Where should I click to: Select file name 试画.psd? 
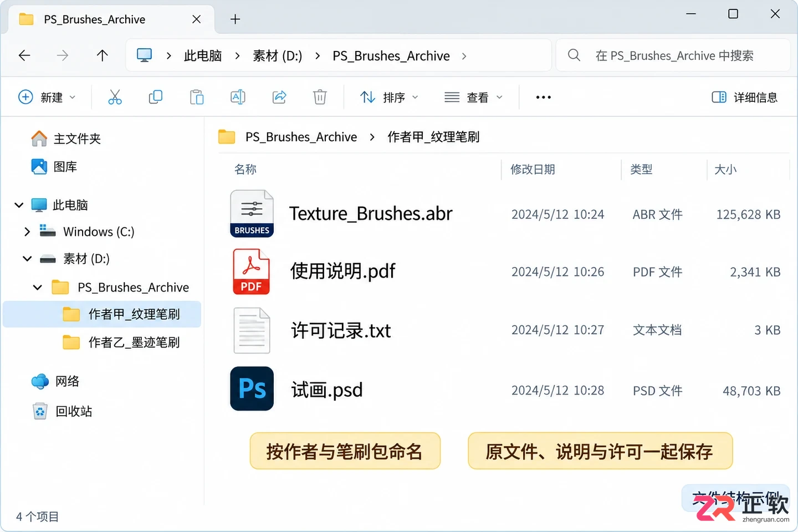point(327,390)
